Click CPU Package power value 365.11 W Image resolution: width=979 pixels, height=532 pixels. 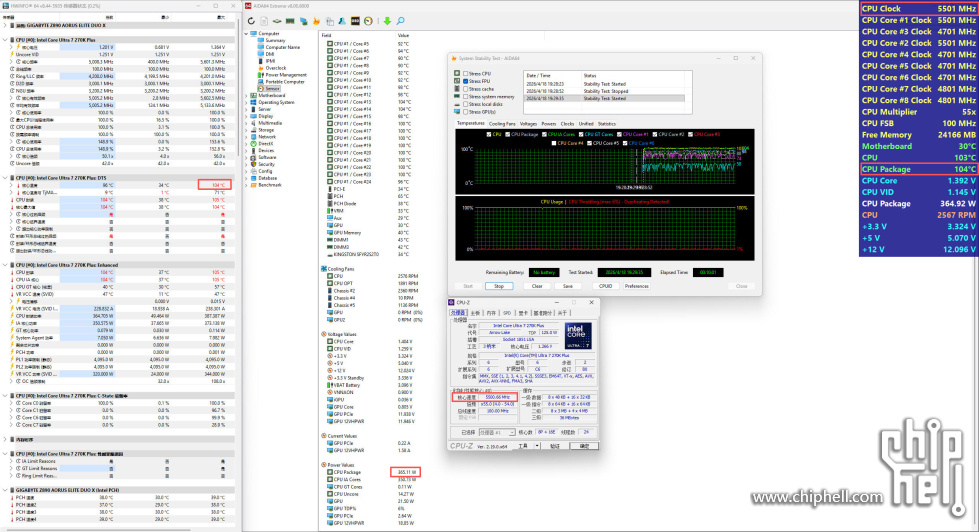click(406, 472)
